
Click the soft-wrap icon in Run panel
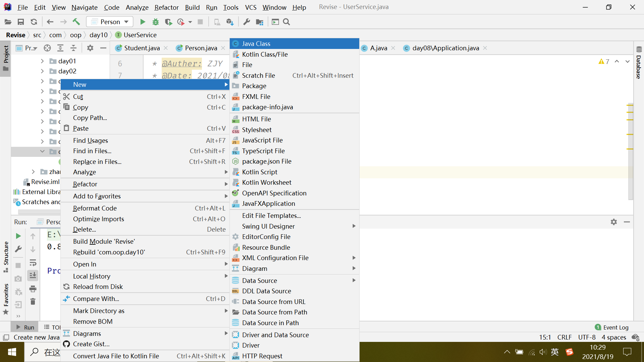(x=33, y=262)
